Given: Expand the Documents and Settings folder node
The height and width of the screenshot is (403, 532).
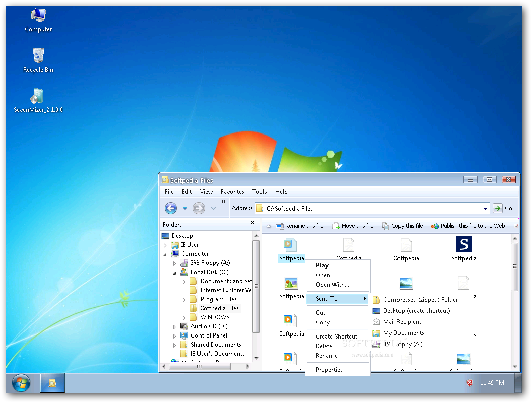Looking at the screenshot, I should (x=184, y=282).
